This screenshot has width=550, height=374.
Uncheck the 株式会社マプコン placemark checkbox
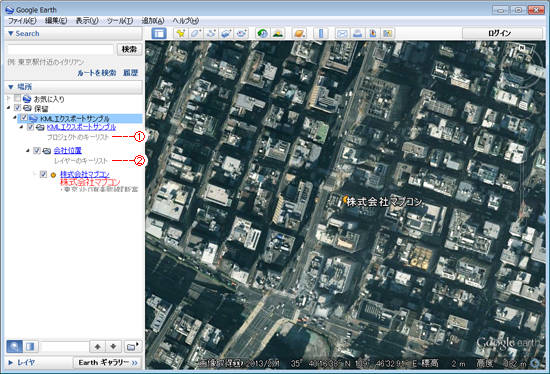(43, 174)
